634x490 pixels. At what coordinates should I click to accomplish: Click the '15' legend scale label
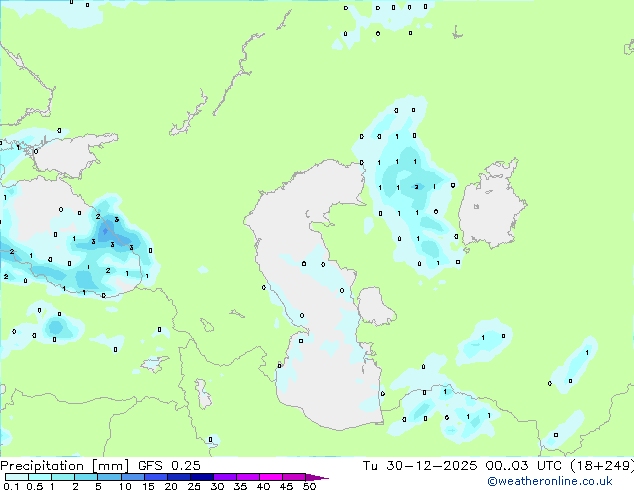point(148,486)
